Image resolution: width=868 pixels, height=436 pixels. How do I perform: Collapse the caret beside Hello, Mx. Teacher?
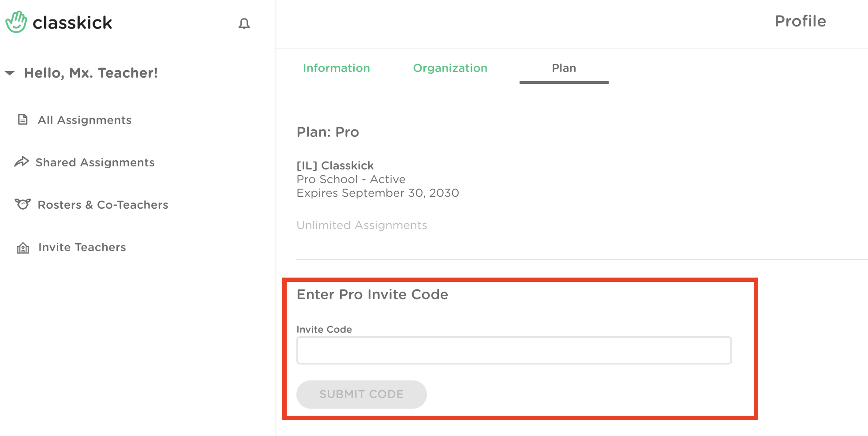click(10, 73)
